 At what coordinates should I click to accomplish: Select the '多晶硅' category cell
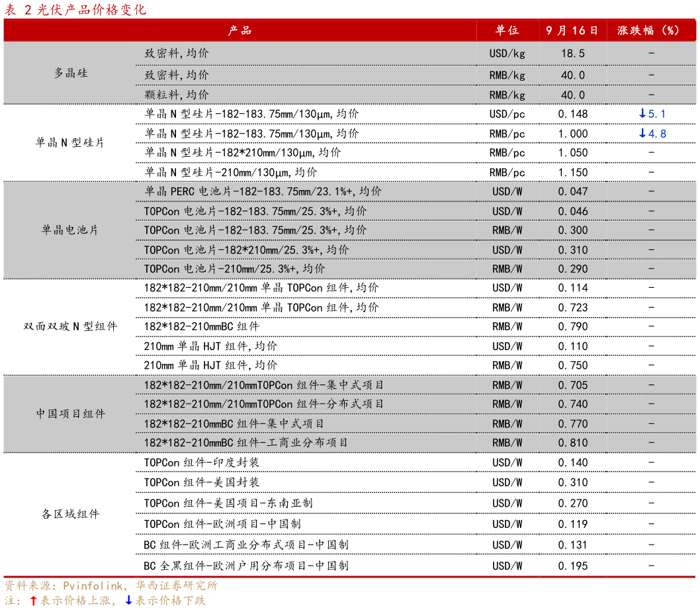coord(71,73)
